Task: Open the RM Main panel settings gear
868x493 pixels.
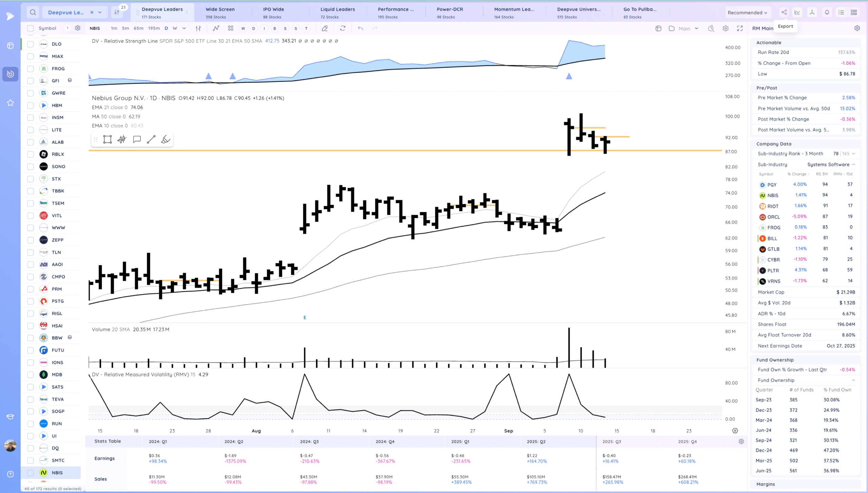Action: point(857,28)
